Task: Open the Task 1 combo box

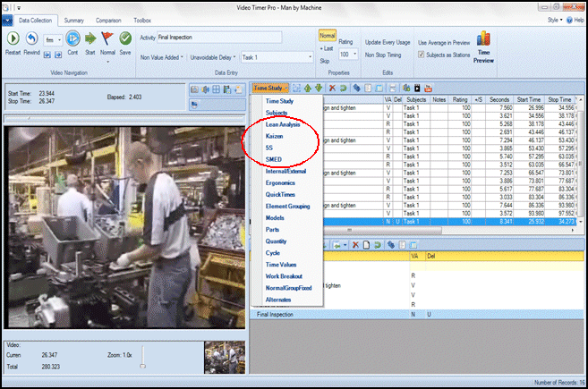Action: 277,57
